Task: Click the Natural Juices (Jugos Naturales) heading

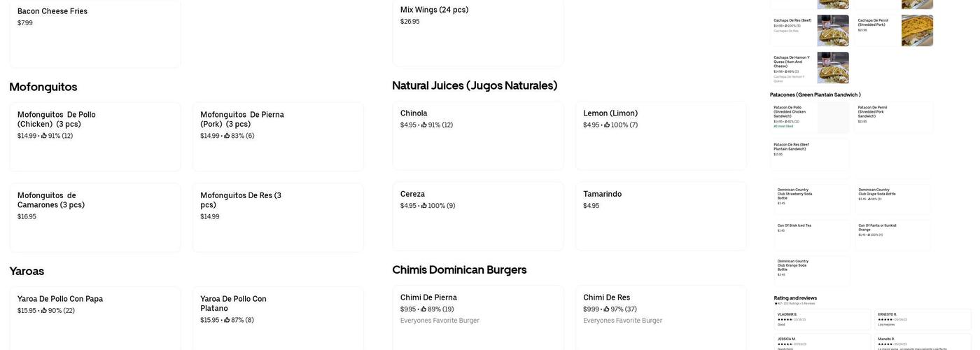Action: coord(475,85)
